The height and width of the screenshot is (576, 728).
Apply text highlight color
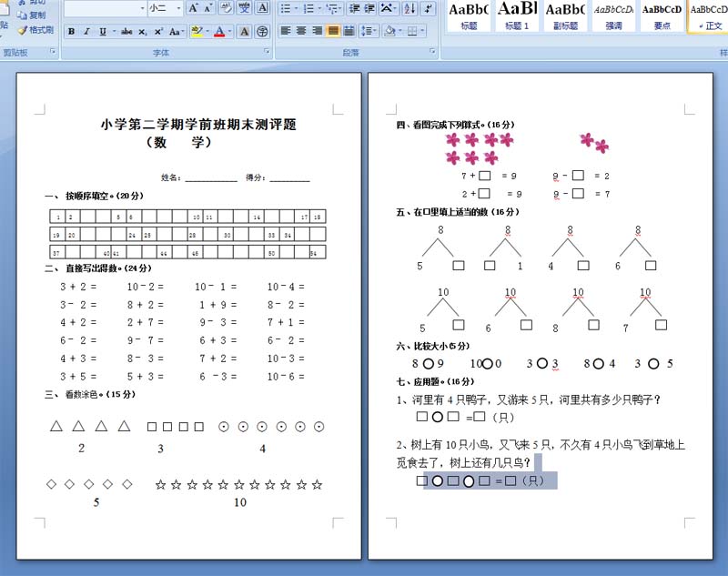coord(197,32)
